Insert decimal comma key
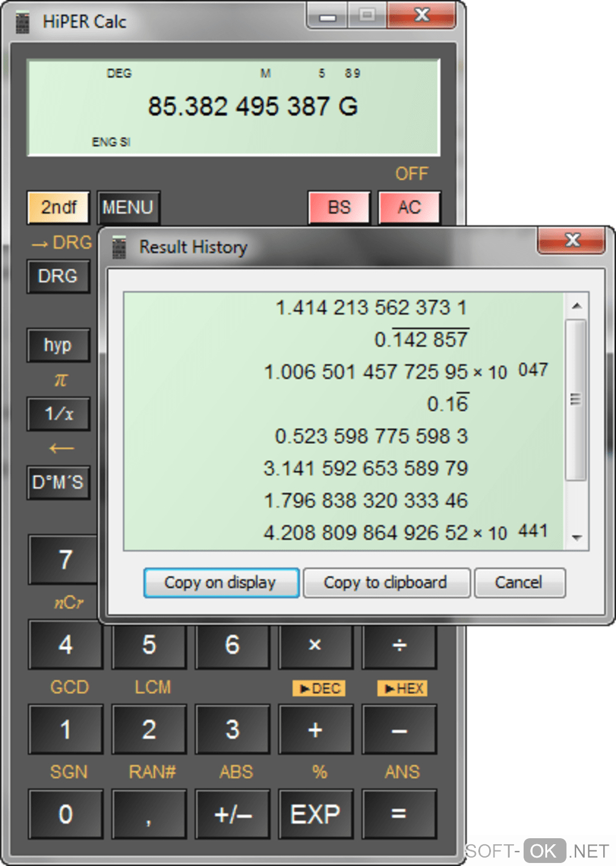 [x=149, y=814]
